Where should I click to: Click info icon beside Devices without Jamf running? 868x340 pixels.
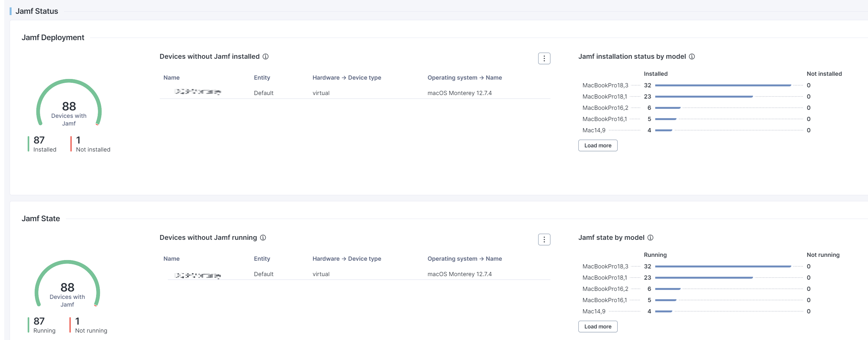click(263, 238)
